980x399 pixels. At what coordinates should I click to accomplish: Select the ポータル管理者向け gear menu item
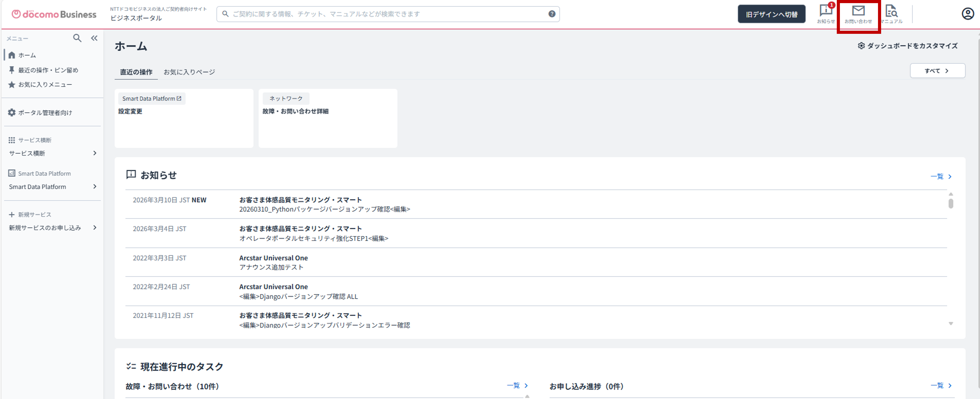pos(45,112)
